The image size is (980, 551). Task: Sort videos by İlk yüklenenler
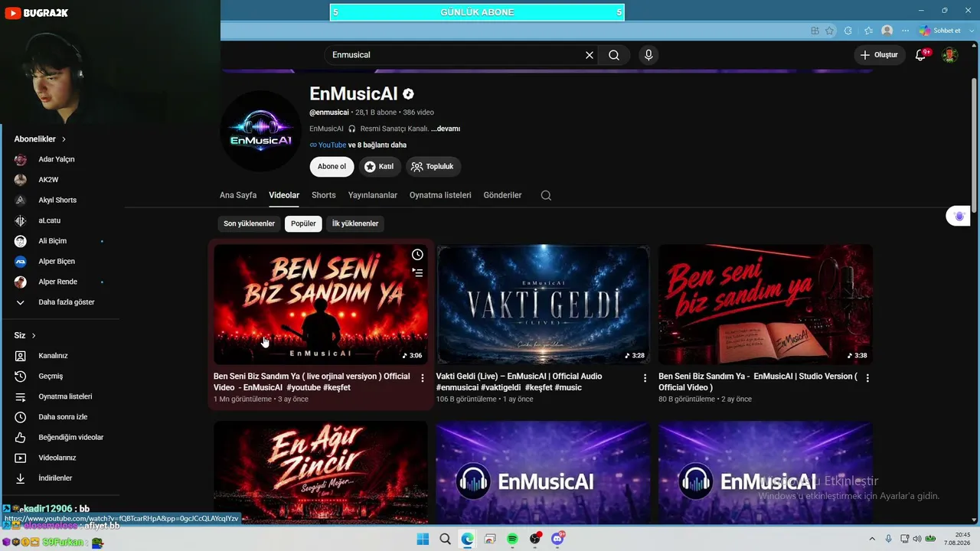pos(355,223)
